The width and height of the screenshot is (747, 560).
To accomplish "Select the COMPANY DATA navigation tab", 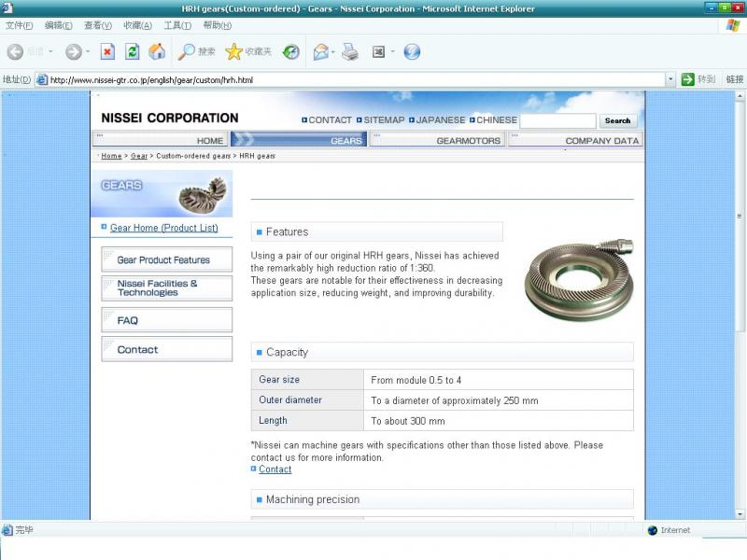I will [575, 139].
